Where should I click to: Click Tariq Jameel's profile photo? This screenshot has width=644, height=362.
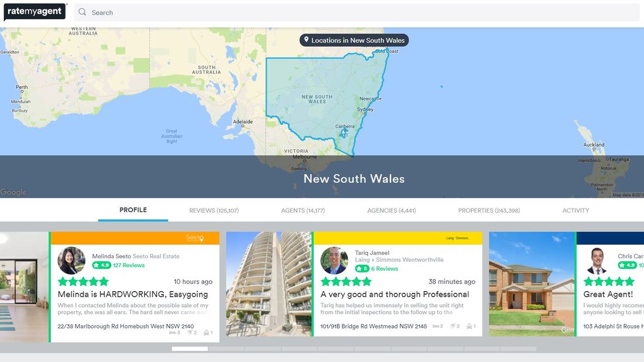click(334, 261)
